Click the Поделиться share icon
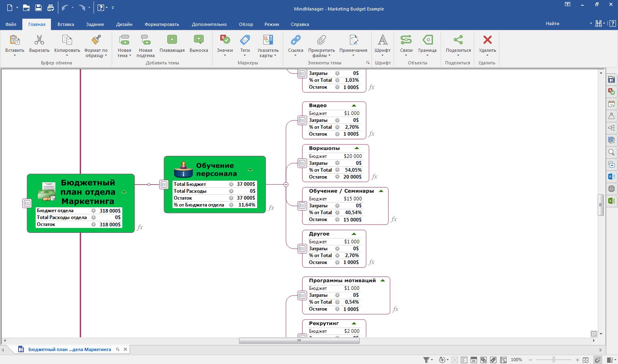 click(458, 40)
